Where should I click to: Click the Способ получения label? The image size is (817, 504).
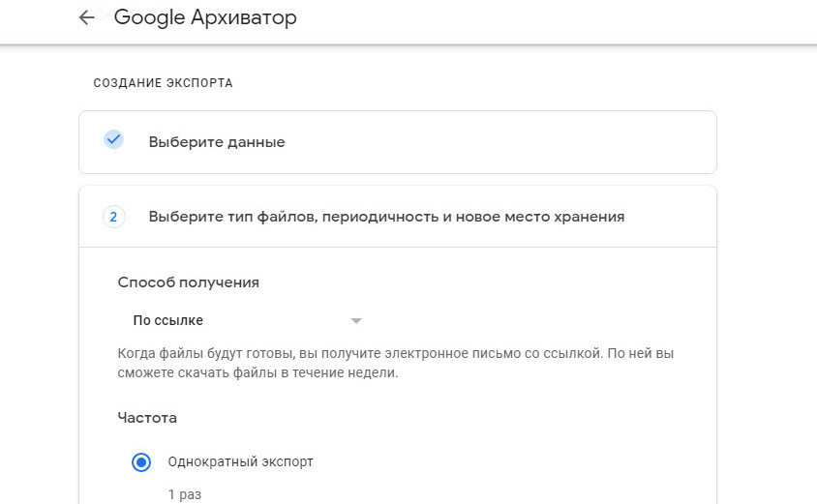click(x=188, y=282)
